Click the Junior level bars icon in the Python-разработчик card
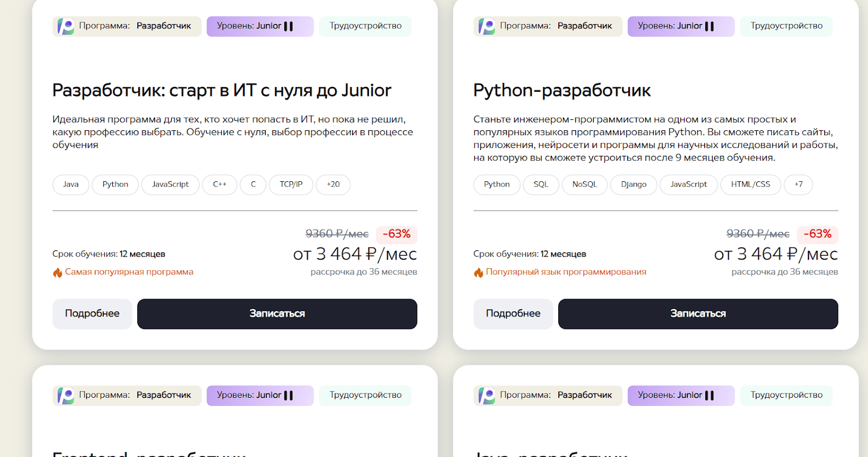The height and width of the screenshot is (457, 868). [710, 26]
